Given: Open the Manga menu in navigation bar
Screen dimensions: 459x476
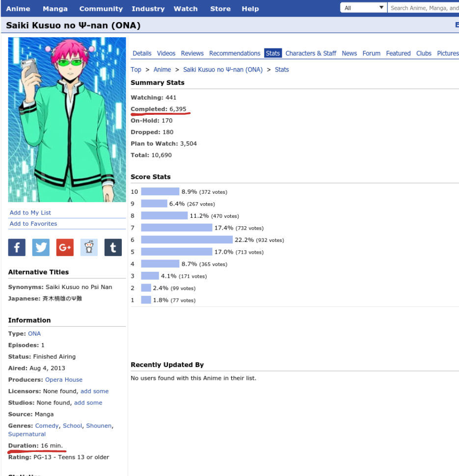Looking at the screenshot, I should (x=55, y=9).
